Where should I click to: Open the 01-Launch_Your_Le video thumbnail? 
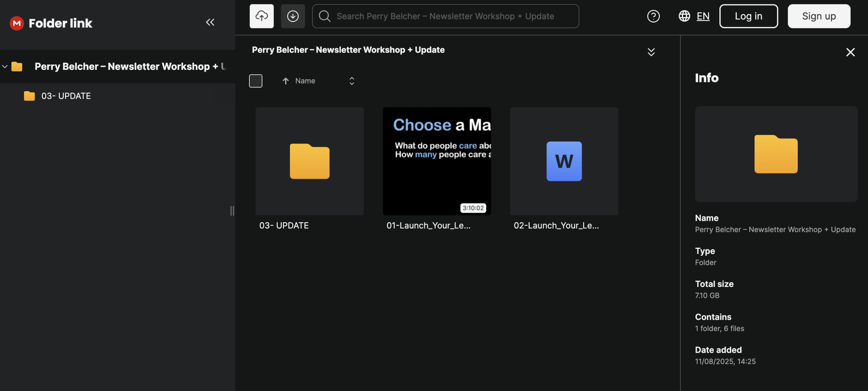pos(437,161)
